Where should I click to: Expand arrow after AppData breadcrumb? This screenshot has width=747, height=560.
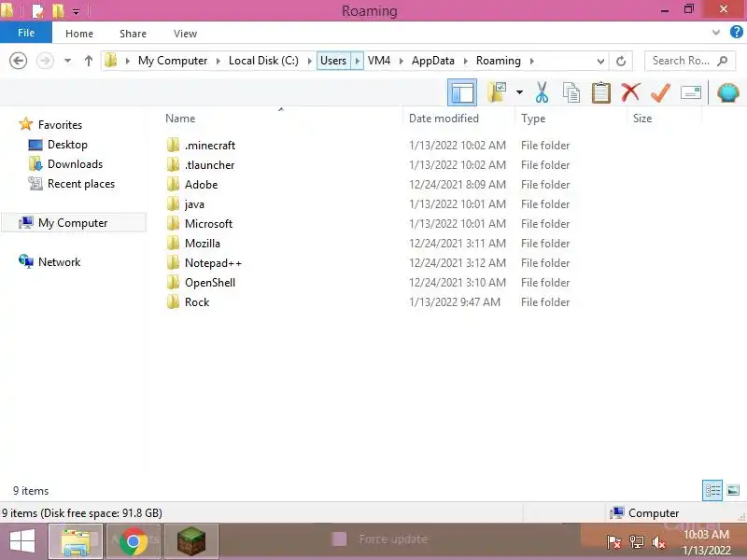tap(465, 61)
